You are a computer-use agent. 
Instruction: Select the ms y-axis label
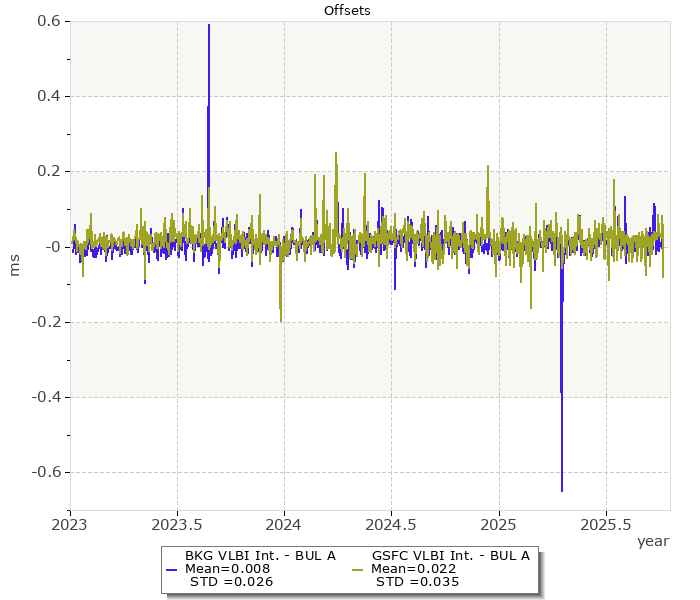(14, 265)
